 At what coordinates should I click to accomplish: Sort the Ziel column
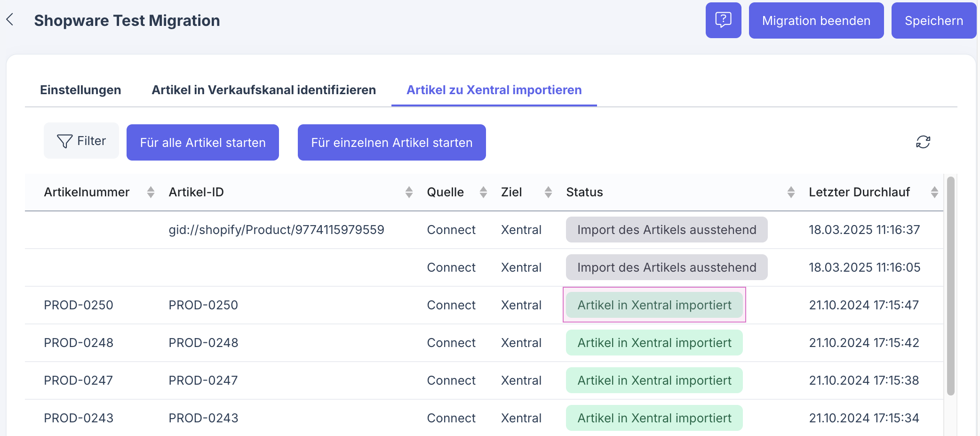pos(549,192)
